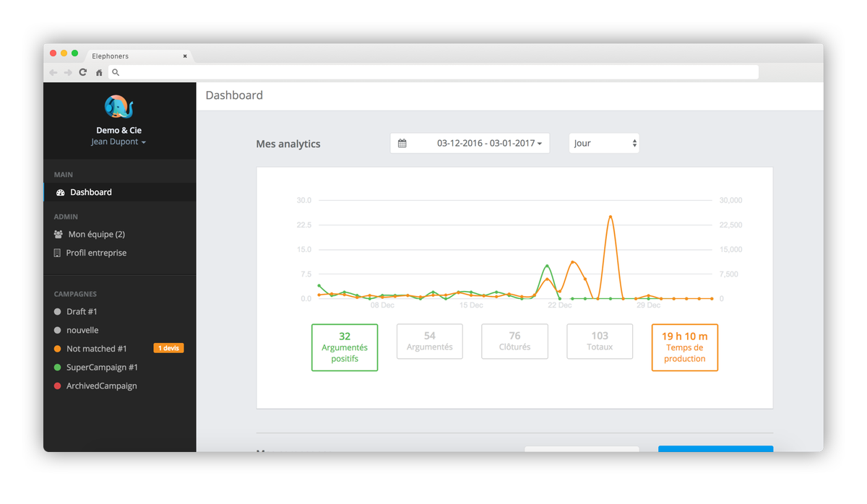Open the Draft #1 campaign

[x=82, y=311]
